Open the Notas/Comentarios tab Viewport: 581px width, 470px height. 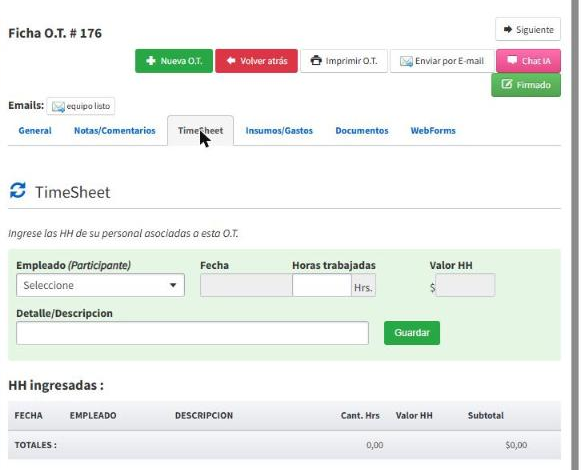click(114, 130)
